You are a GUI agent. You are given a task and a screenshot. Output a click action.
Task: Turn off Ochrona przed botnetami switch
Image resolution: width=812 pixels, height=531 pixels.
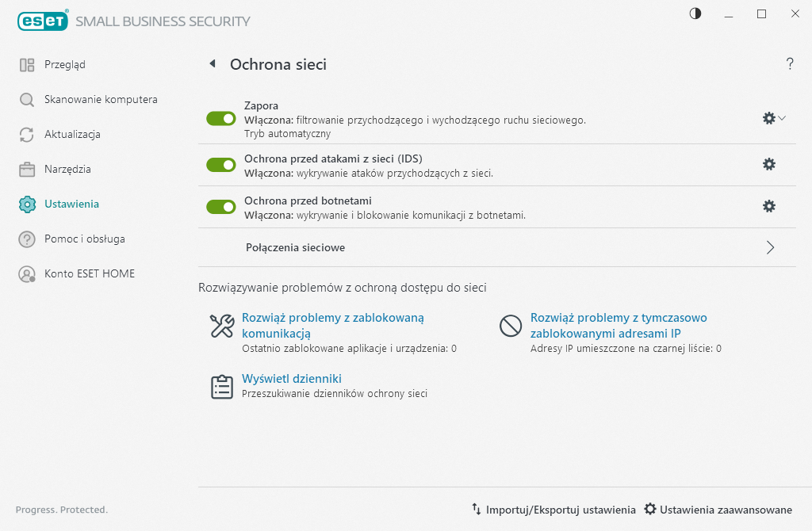(221, 206)
